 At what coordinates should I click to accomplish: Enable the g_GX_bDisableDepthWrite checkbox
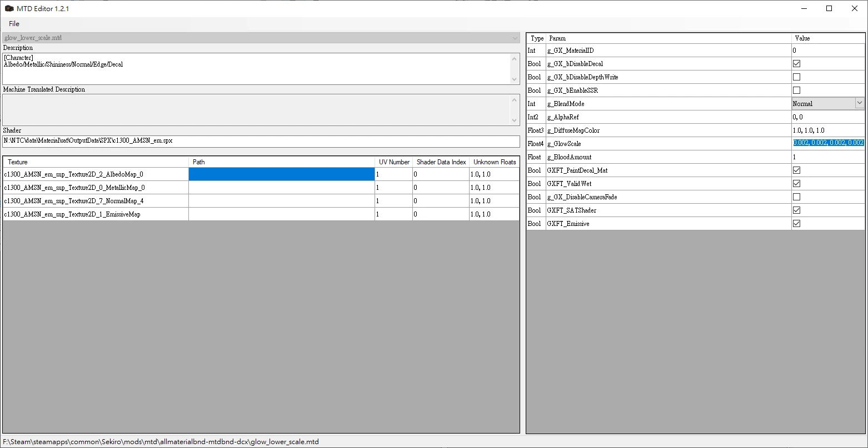[796, 77]
